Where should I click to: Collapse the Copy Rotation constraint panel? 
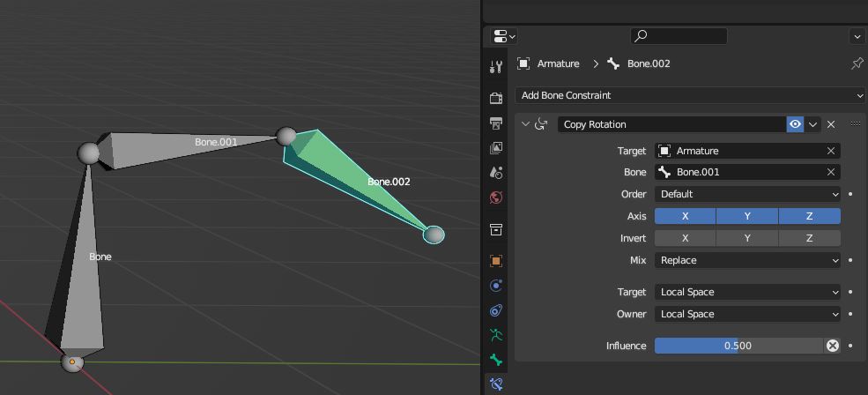click(526, 124)
